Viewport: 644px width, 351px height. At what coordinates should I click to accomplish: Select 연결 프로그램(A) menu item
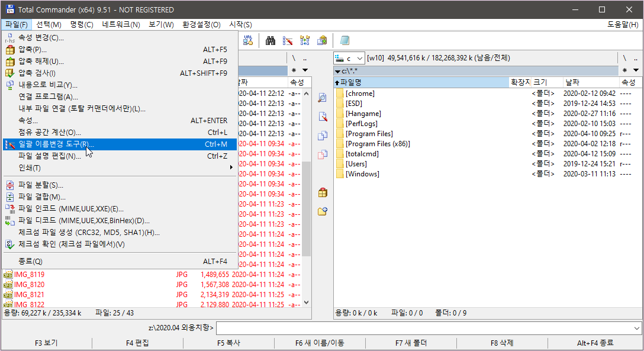120,97
